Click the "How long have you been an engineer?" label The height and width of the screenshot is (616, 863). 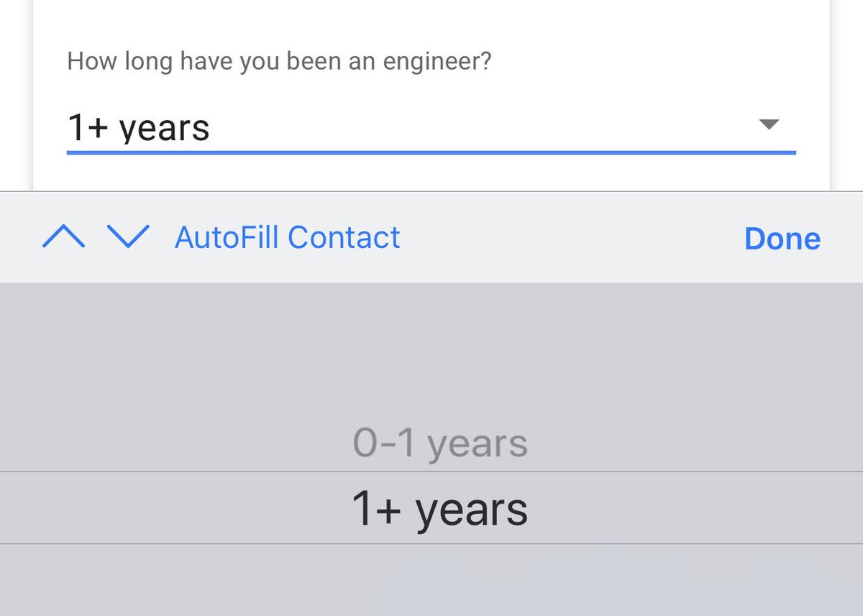279,61
